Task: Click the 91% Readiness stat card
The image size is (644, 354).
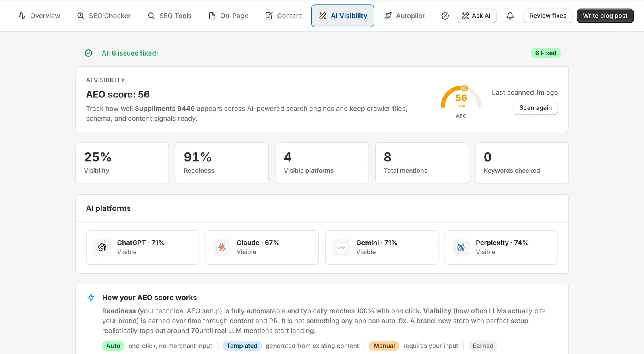Action: click(x=222, y=163)
